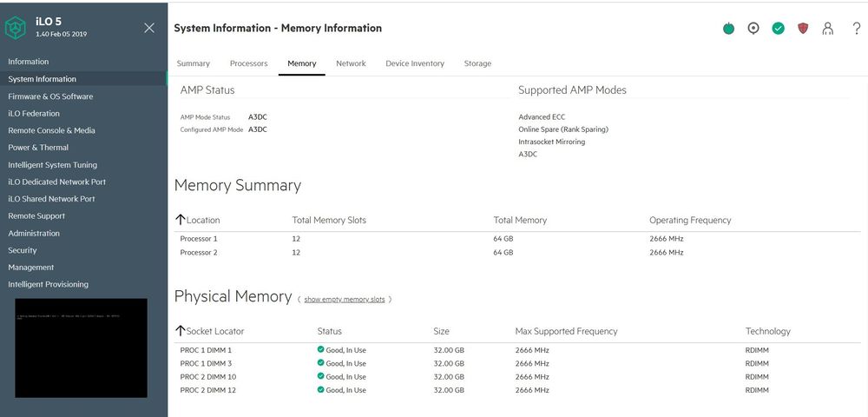The image size is (868, 417).
Task: Click PROC 2 DIMM 12 row label
Action: point(208,390)
